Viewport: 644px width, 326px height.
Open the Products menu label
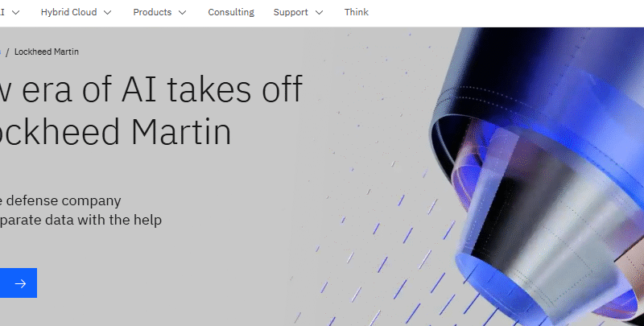[152, 12]
